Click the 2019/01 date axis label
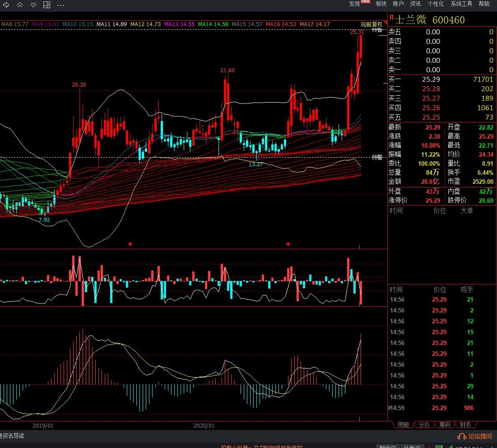497x448 pixels. point(43,425)
